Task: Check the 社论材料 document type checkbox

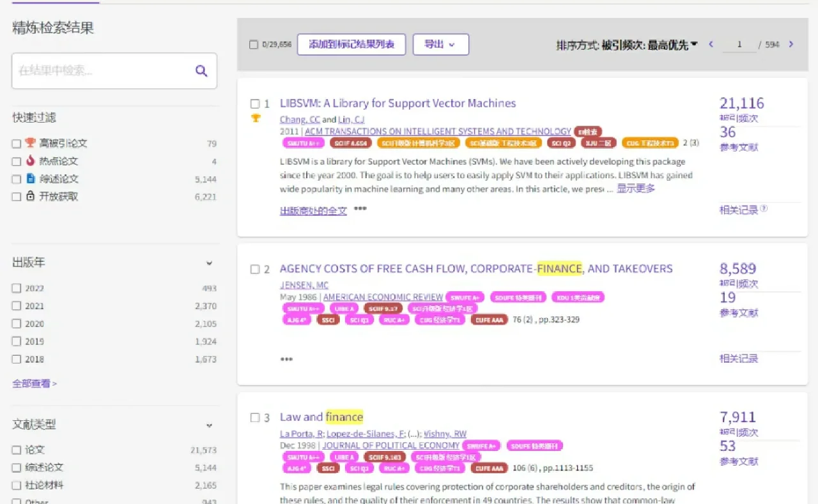Action: tap(17, 485)
